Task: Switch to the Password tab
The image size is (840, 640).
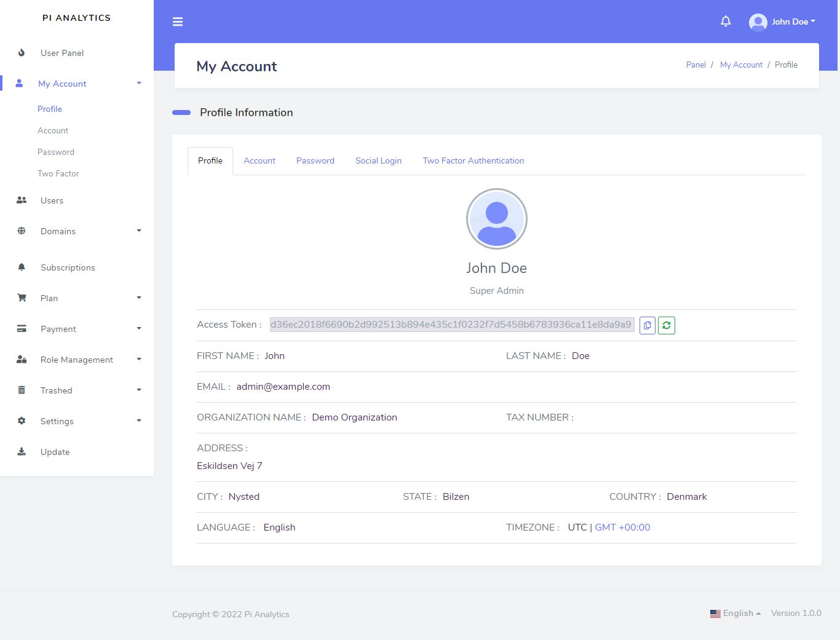Action: tap(315, 161)
